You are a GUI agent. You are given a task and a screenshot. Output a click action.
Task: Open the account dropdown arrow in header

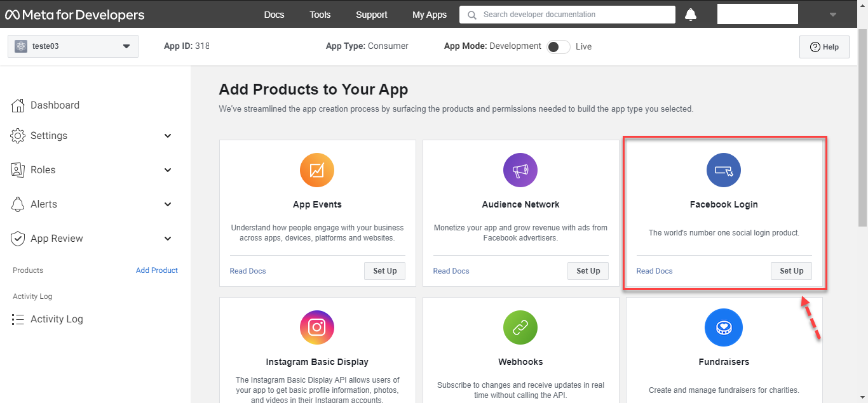pyautogui.click(x=832, y=15)
